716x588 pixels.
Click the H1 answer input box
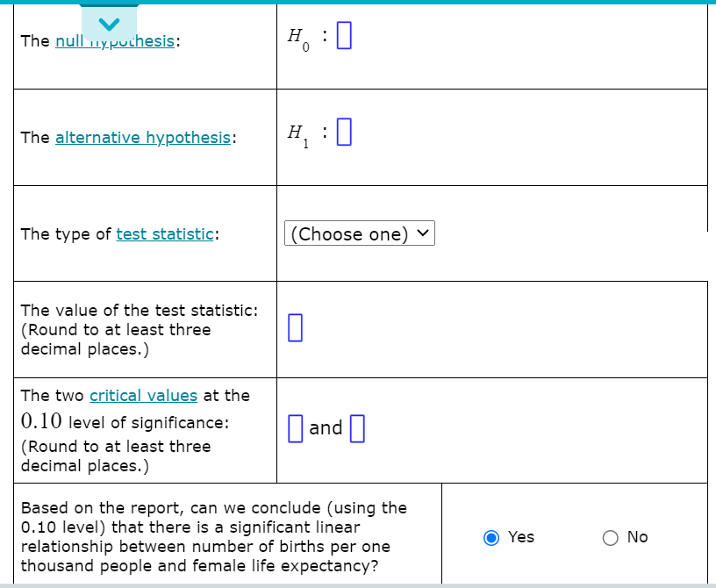tap(343, 131)
